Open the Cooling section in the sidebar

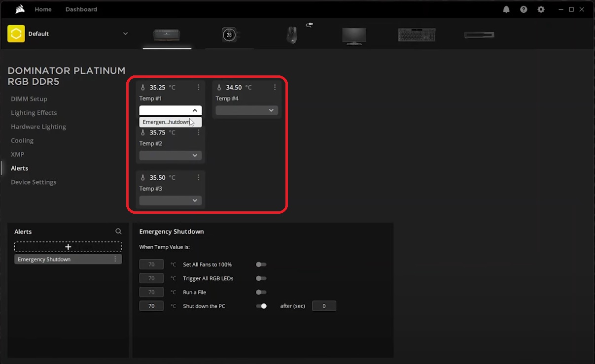[22, 140]
